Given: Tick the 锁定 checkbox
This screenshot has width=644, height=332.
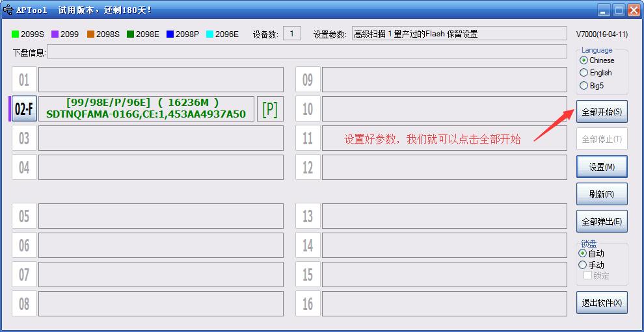Looking at the screenshot, I should [588, 275].
